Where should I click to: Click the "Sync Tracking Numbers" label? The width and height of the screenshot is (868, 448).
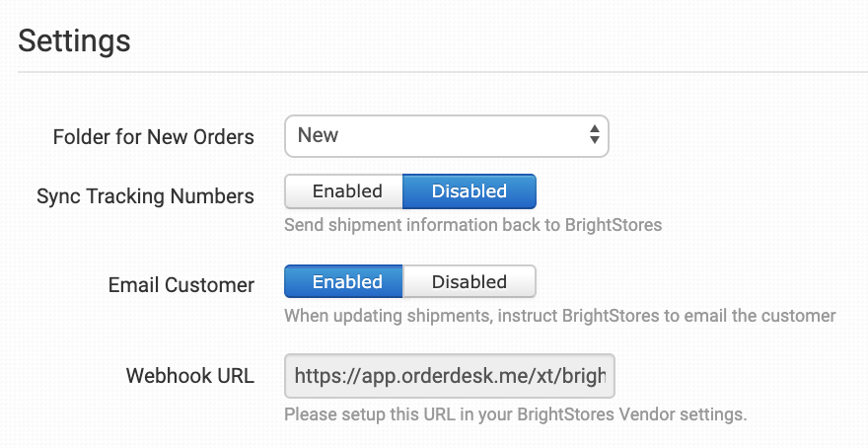(x=145, y=196)
